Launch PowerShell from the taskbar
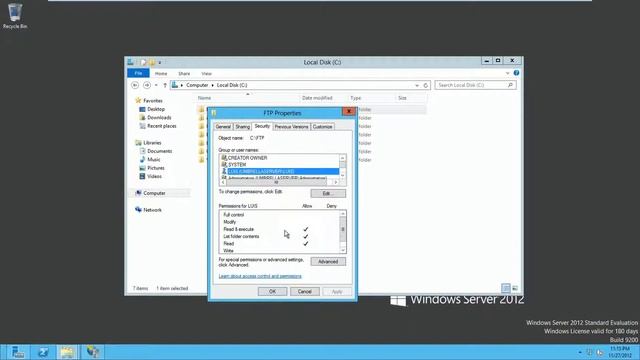Viewport: 640px width, 360px height. click(42, 352)
